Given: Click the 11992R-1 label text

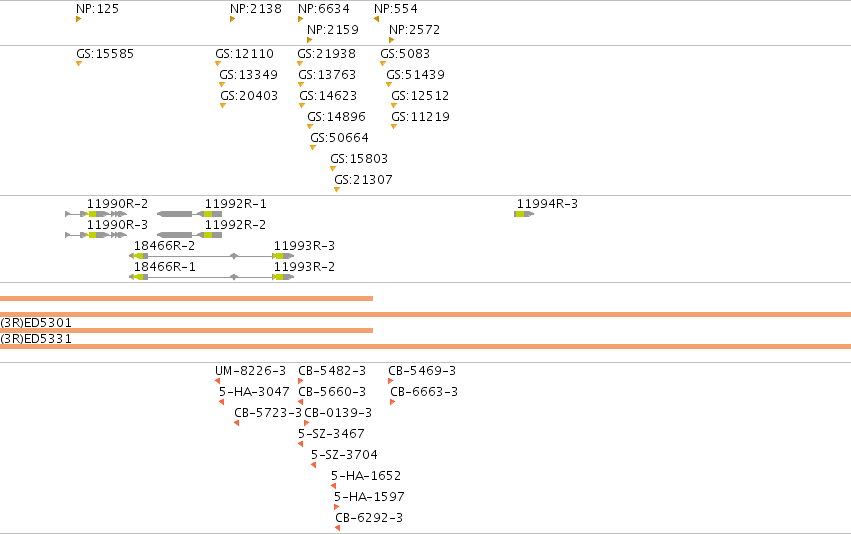Looking at the screenshot, I should 236,204.
